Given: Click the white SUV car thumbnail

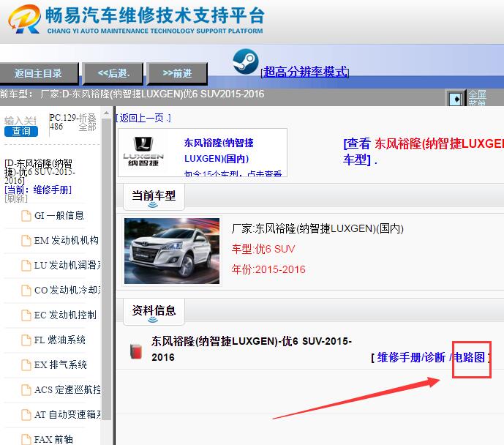Looking at the screenshot, I should pyautogui.click(x=172, y=251).
